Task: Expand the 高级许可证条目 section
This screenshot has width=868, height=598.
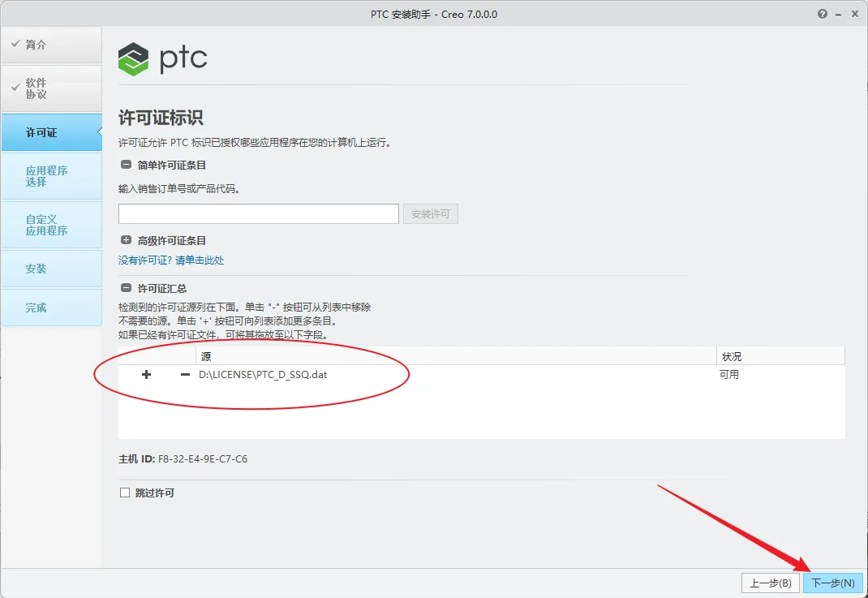Action: pyautogui.click(x=126, y=240)
